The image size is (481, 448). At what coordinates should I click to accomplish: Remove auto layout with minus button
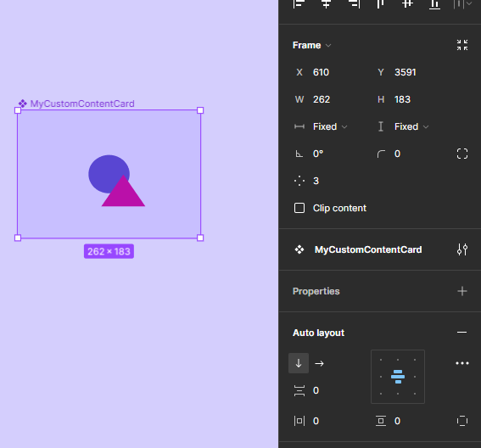click(x=461, y=333)
